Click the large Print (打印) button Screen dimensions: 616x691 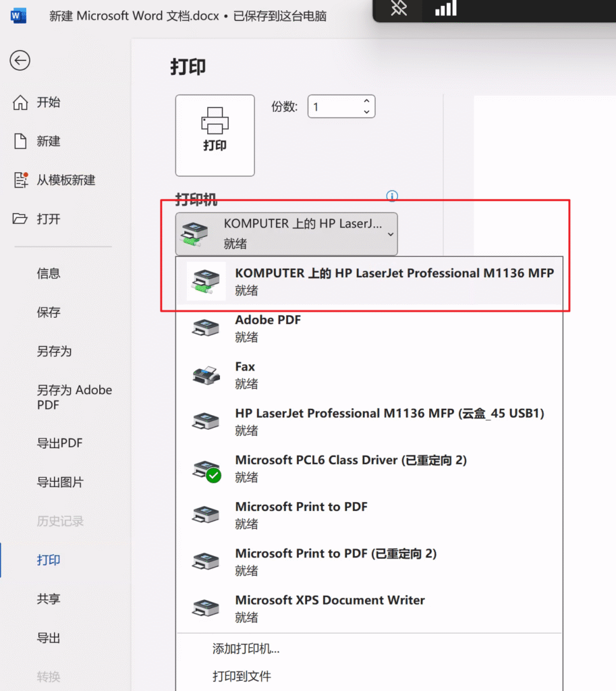click(215, 135)
